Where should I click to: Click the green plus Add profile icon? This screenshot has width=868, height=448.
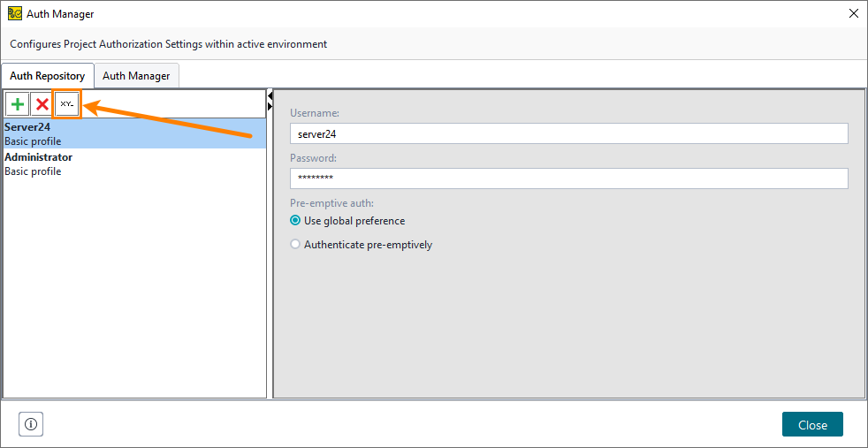(x=18, y=104)
